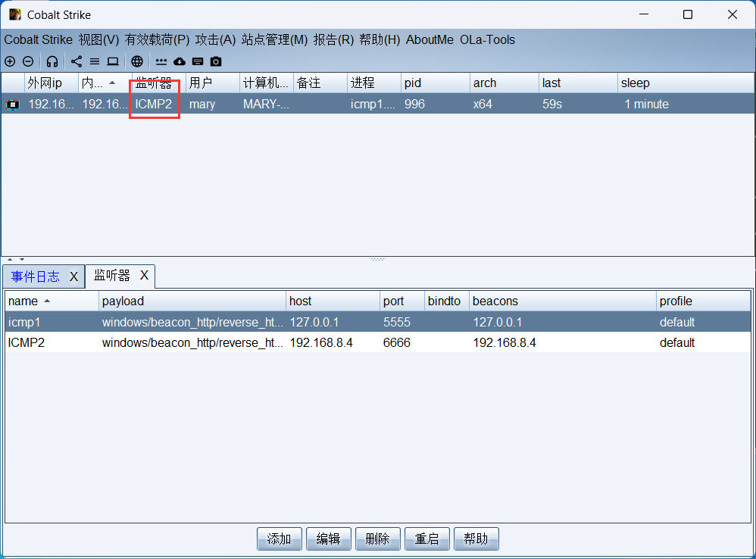Viewport: 756px width, 559px height.
Task: Sort listeners by profile column header
Action: pyautogui.click(x=704, y=301)
